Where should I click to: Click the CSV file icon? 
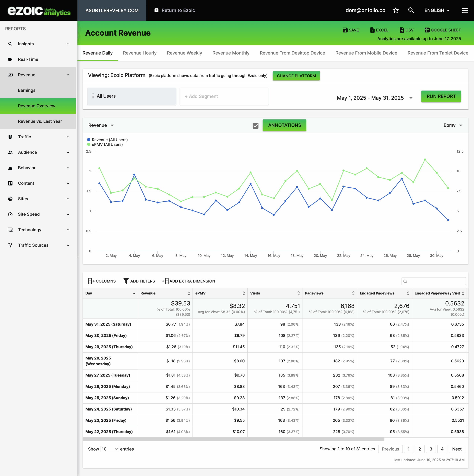pyautogui.click(x=402, y=30)
